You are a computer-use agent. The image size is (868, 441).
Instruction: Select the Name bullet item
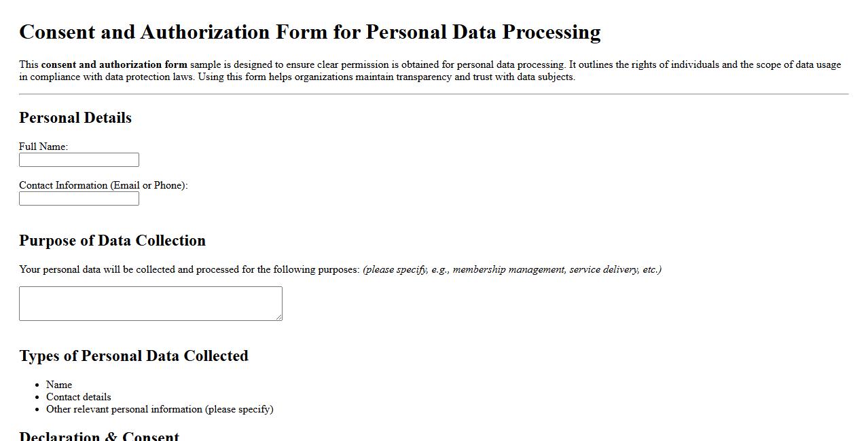click(58, 384)
